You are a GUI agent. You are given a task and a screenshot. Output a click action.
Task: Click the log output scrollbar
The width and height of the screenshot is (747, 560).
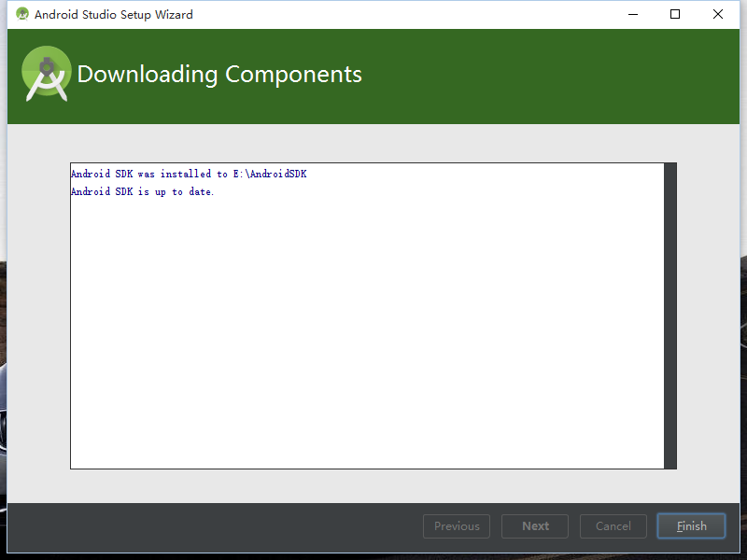670,315
